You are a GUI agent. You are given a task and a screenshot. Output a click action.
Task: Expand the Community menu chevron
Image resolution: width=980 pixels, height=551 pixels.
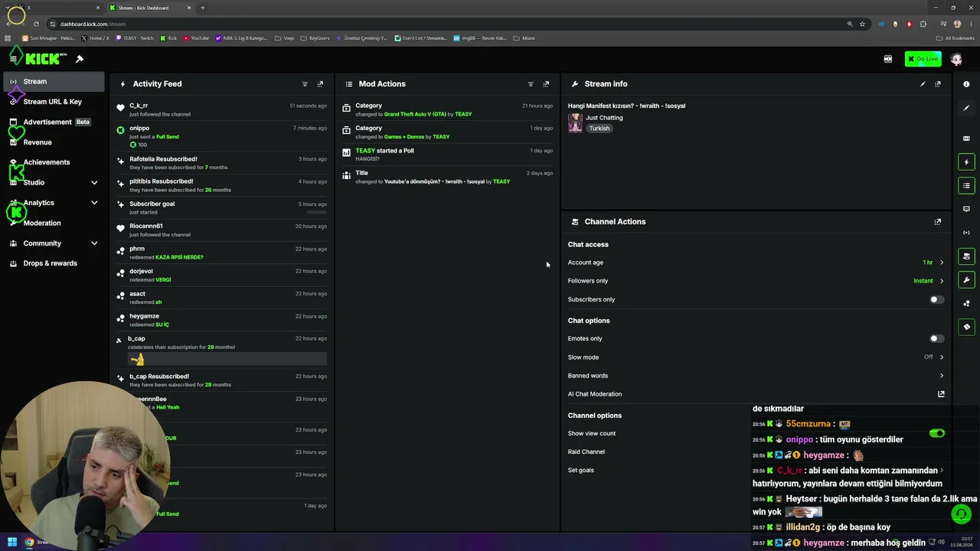94,243
